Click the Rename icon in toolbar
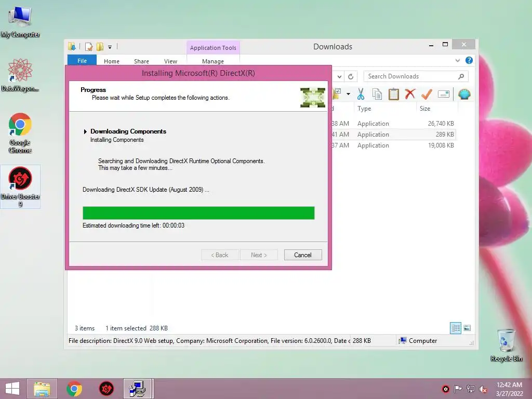532x399 pixels. point(444,94)
